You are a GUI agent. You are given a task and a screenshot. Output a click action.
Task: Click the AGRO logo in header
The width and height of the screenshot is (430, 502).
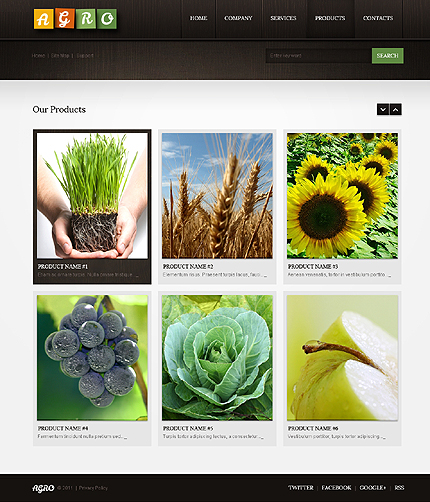click(75, 19)
